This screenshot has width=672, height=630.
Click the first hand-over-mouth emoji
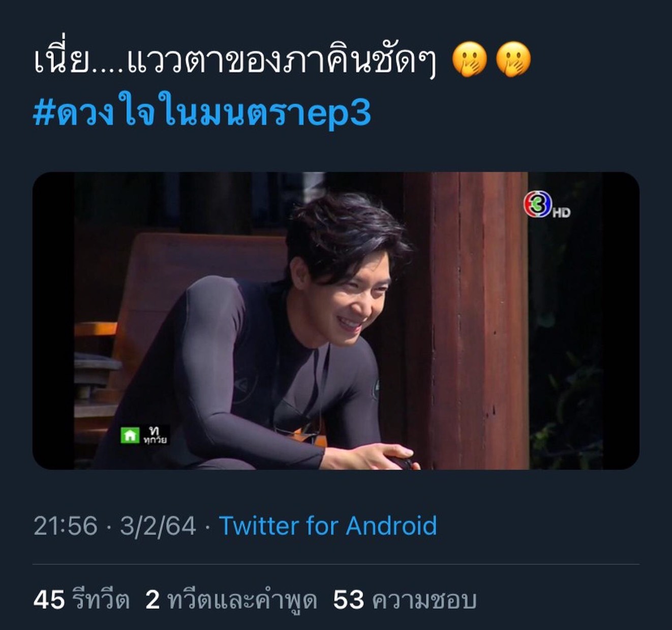470,59
